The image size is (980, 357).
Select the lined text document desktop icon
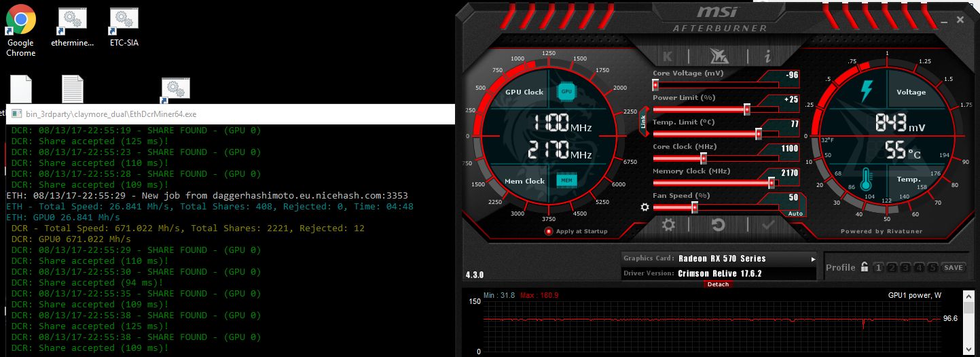(73, 89)
